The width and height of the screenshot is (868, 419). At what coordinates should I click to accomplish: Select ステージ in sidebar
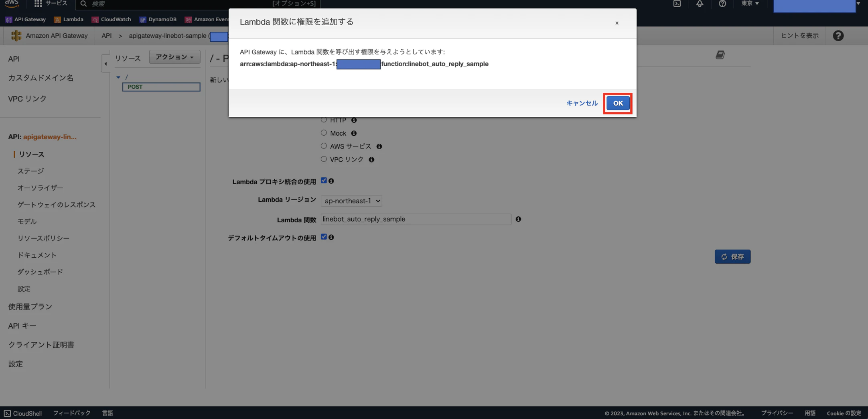[31, 171]
